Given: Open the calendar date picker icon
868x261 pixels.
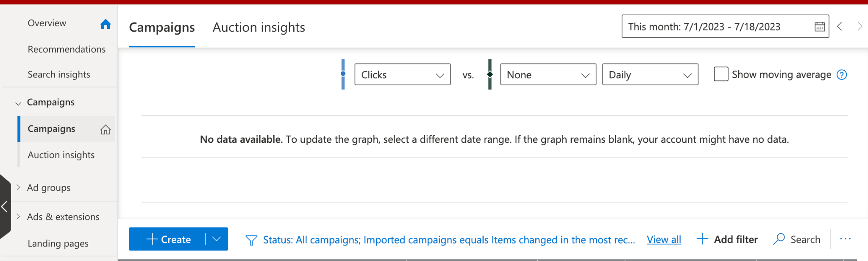Looking at the screenshot, I should (820, 27).
